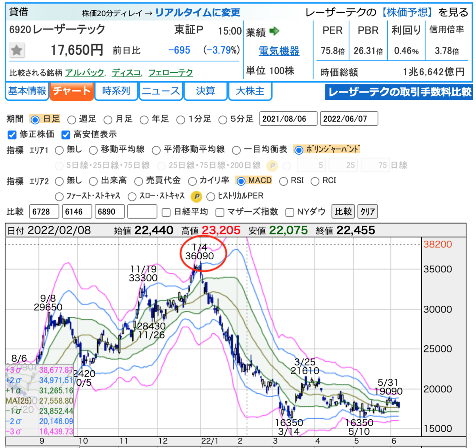Viewport: 476px width, 448px height.
Task: Select the RCI indicator
Action: point(315,181)
